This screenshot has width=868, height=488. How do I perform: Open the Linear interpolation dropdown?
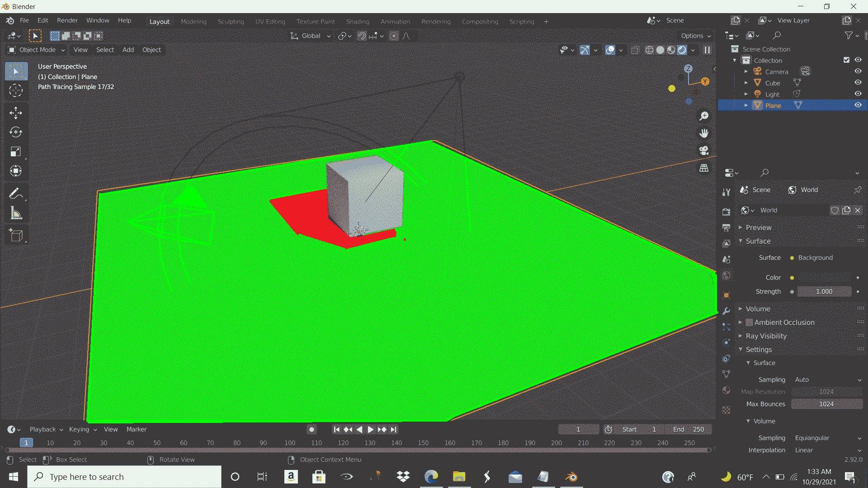827,450
